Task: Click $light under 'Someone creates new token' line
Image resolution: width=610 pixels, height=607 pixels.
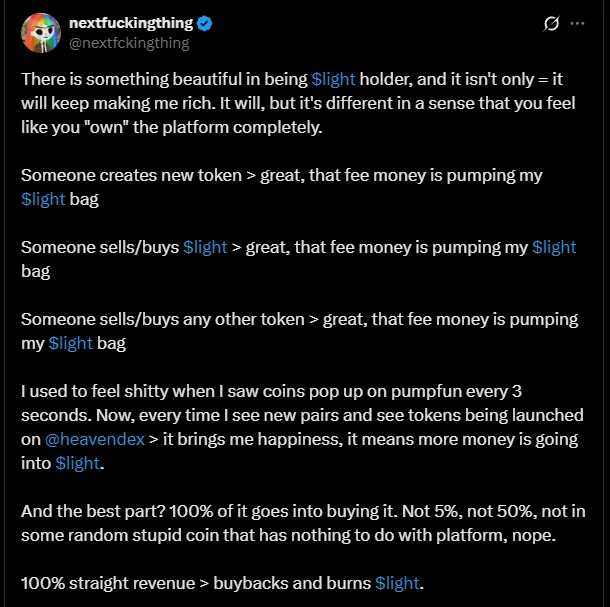Action: (x=43, y=199)
